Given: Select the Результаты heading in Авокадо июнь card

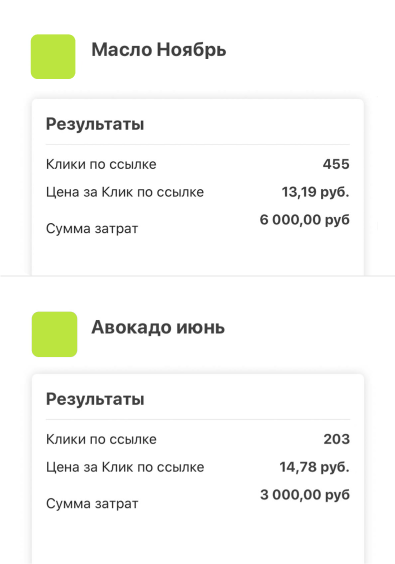Looking at the screenshot, I should tap(95, 399).
